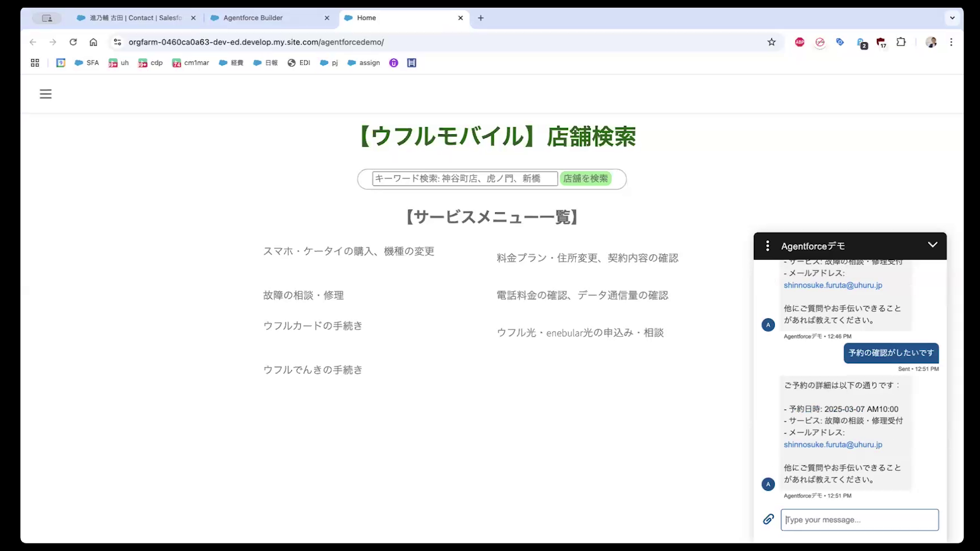The height and width of the screenshot is (551, 980).
Task: Open the tab group icon left of tabs
Action: point(47,18)
